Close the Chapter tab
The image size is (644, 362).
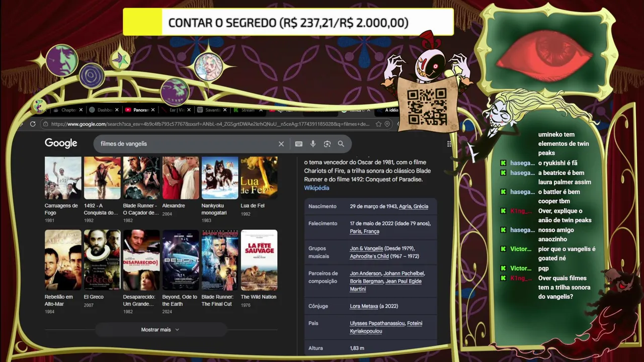point(81,110)
